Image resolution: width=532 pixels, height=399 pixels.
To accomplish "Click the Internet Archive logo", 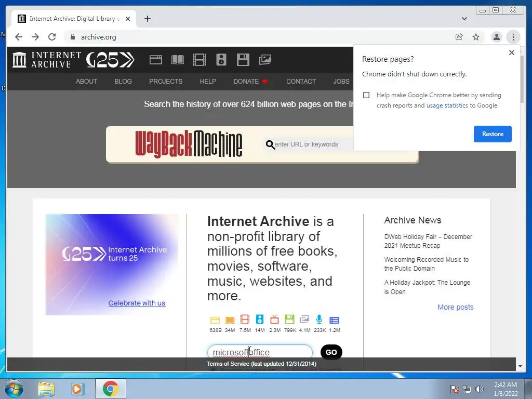I will coord(46,60).
